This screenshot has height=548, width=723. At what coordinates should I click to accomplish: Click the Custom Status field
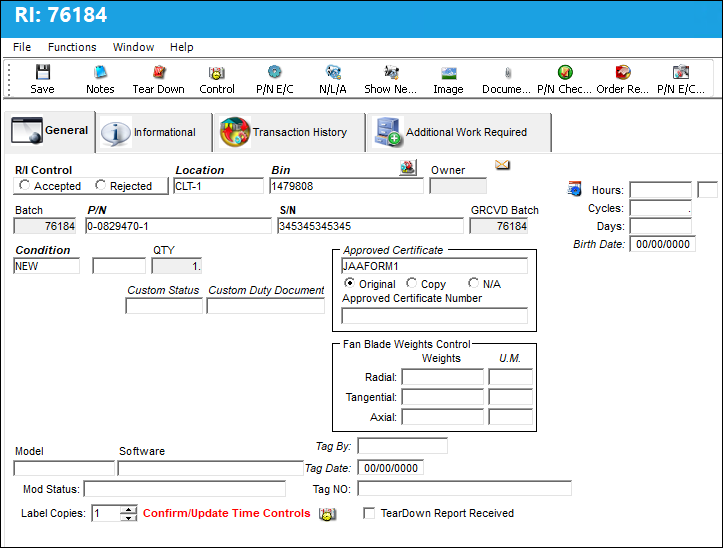point(164,306)
